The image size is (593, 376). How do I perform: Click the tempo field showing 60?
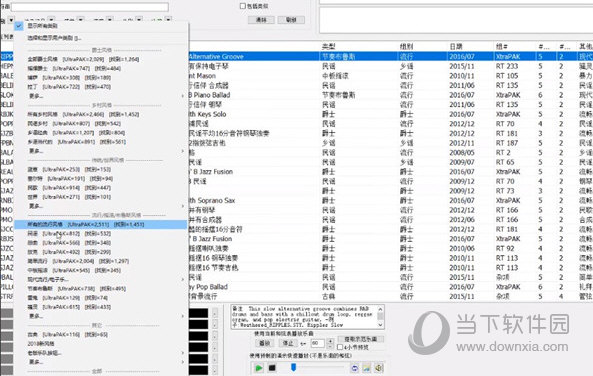(317, 343)
